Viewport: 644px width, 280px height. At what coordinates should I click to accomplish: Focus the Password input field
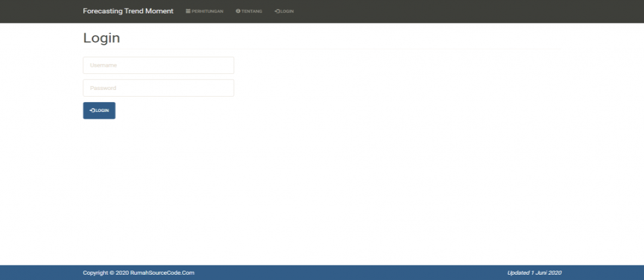pyautogui.click(x=159, y=88)
